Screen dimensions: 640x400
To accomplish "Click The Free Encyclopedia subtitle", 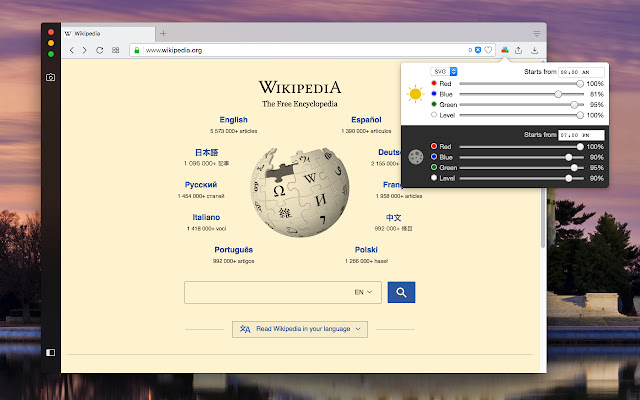I will [300, 104].
